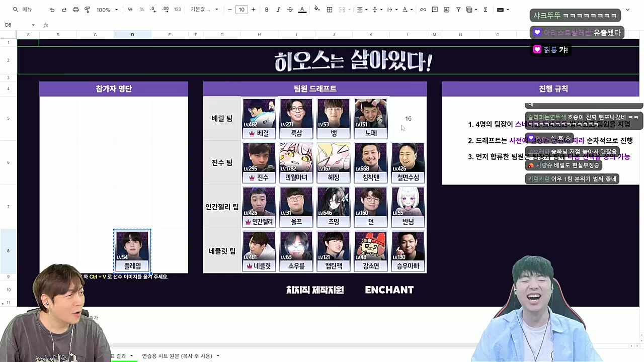Image resolution: width=644 pixels, height=362 pixels.
Task: Open the fill color picker
Action: (x=316, y=10)
